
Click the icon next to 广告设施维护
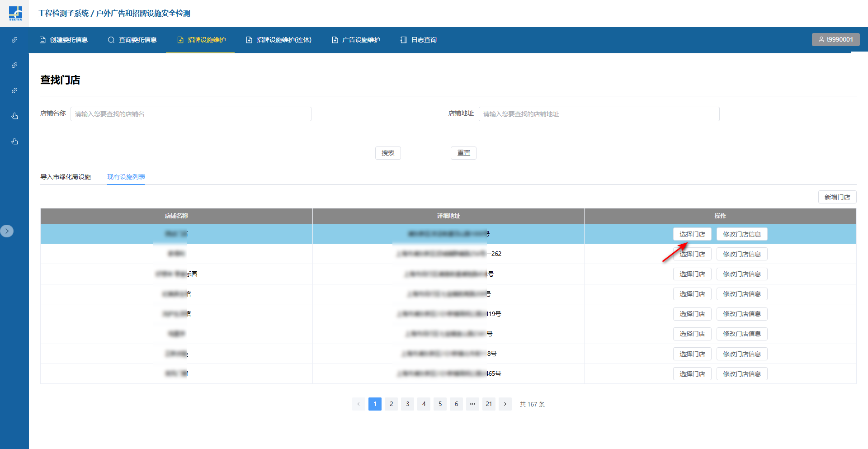pyautogui.click(x=335, y=40)
